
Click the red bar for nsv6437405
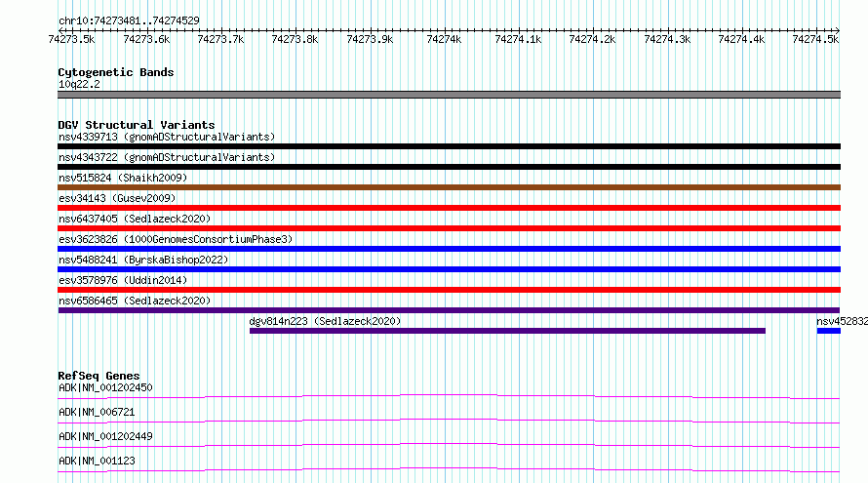pyautogui.click(x=449, y=228)
